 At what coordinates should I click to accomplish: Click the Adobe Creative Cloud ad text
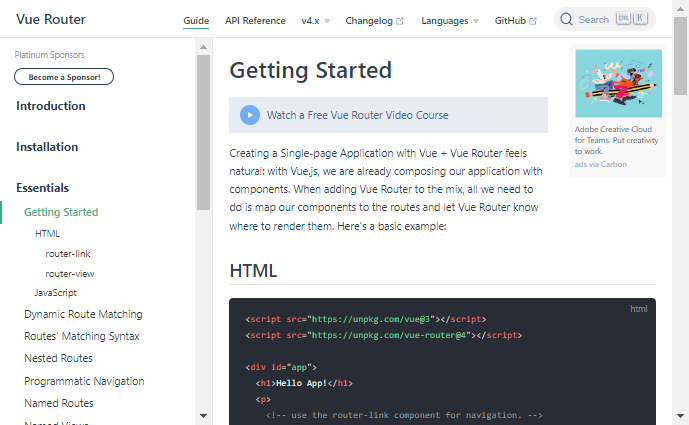click(x=616, y=140)
